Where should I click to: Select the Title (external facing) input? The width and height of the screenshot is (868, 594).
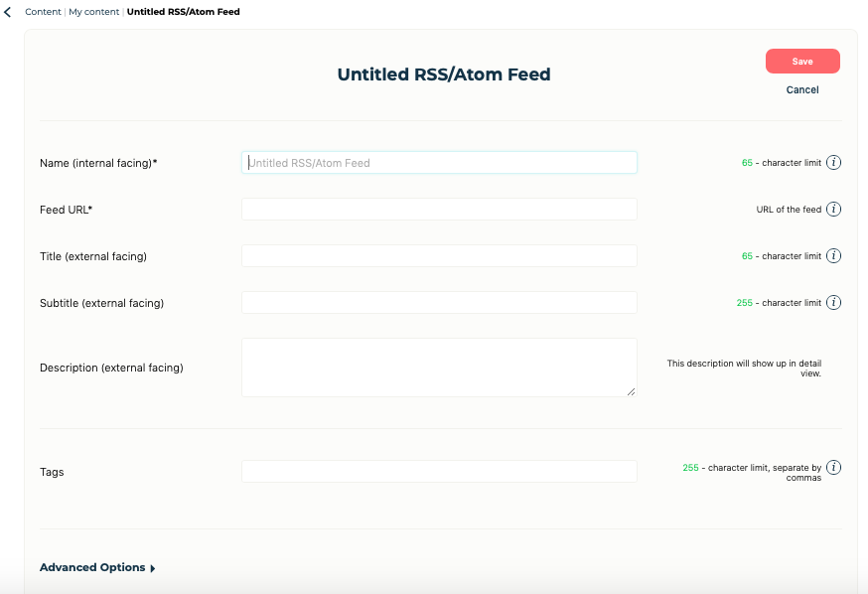point(439,255)
